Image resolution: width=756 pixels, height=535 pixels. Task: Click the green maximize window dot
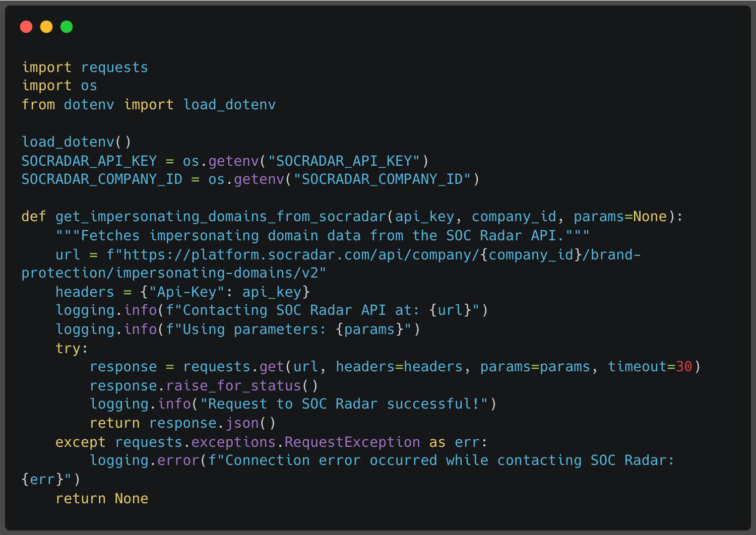(67, 27)
